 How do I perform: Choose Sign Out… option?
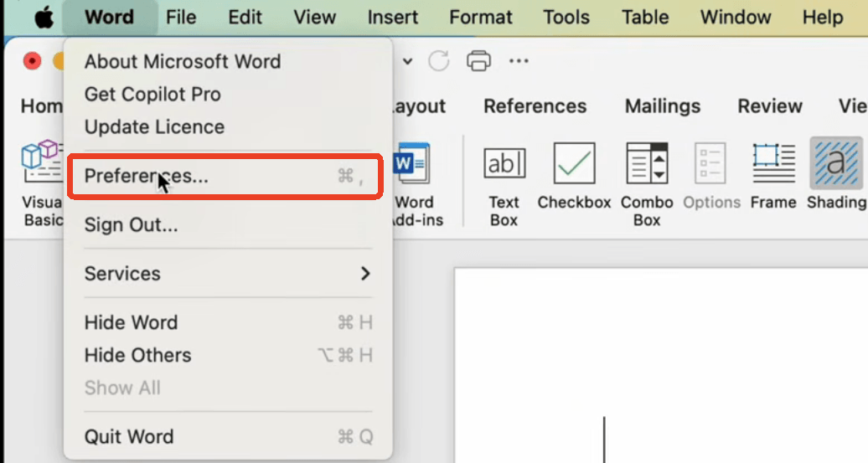(x=228, y=224)
